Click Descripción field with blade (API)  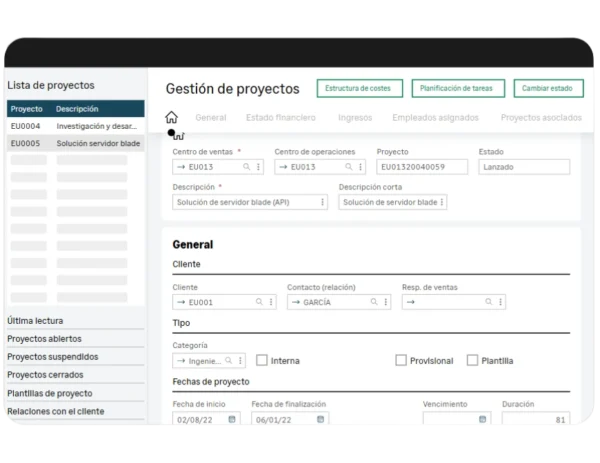tap(250, 202)
